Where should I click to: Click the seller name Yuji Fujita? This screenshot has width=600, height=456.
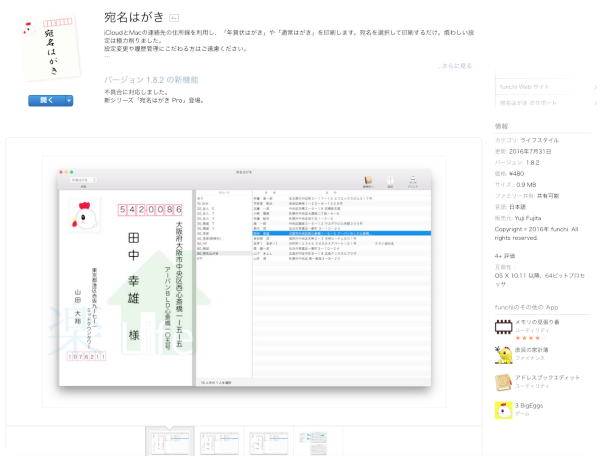coord(528,218)
